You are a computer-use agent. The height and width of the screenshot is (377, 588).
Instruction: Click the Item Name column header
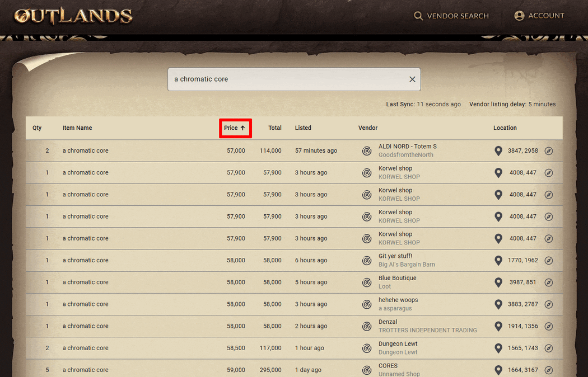pyautogui.click(x=77, y=128)
